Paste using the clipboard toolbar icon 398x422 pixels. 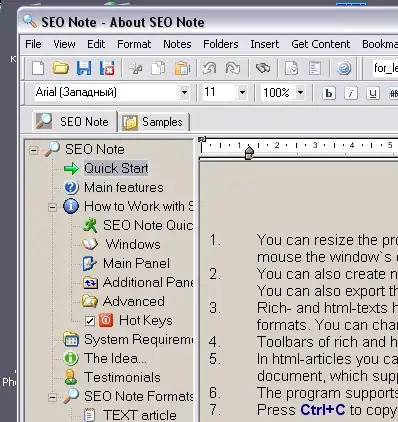click(182, 68)
